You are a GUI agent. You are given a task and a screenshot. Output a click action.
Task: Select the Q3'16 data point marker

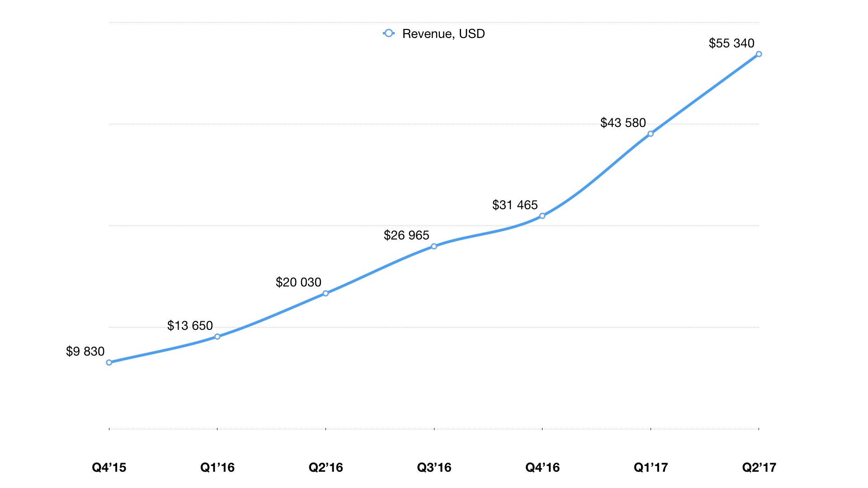434,246
